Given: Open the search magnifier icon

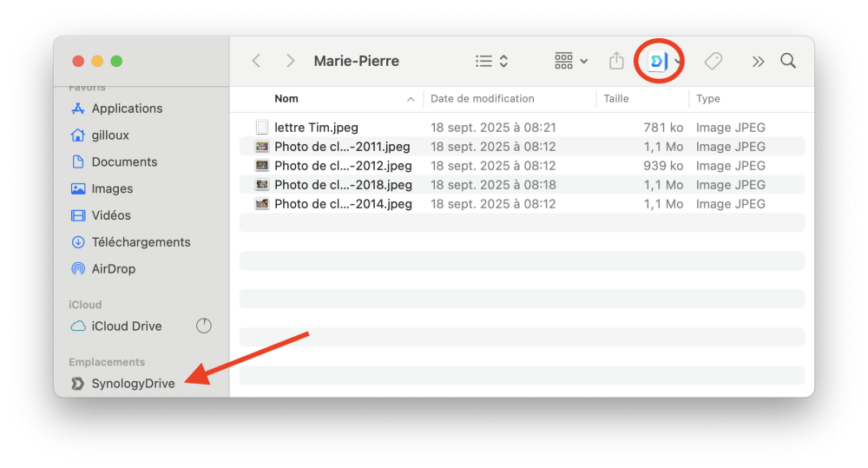Looking at the screenshot, I should [x=788, y=61].
